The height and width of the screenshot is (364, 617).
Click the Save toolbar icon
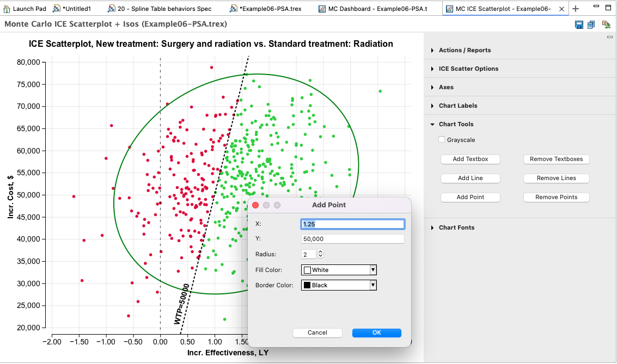click(x=579, y=24)
